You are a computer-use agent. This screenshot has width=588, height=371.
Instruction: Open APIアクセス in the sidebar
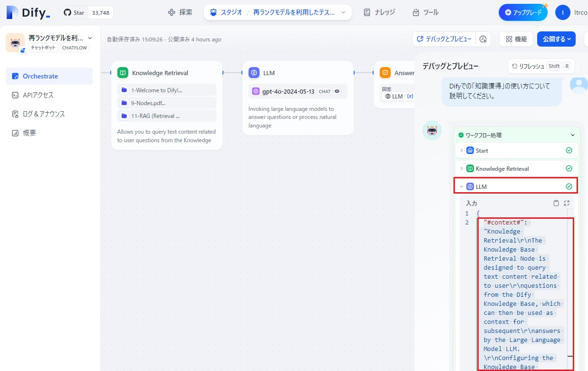(49, 95)
